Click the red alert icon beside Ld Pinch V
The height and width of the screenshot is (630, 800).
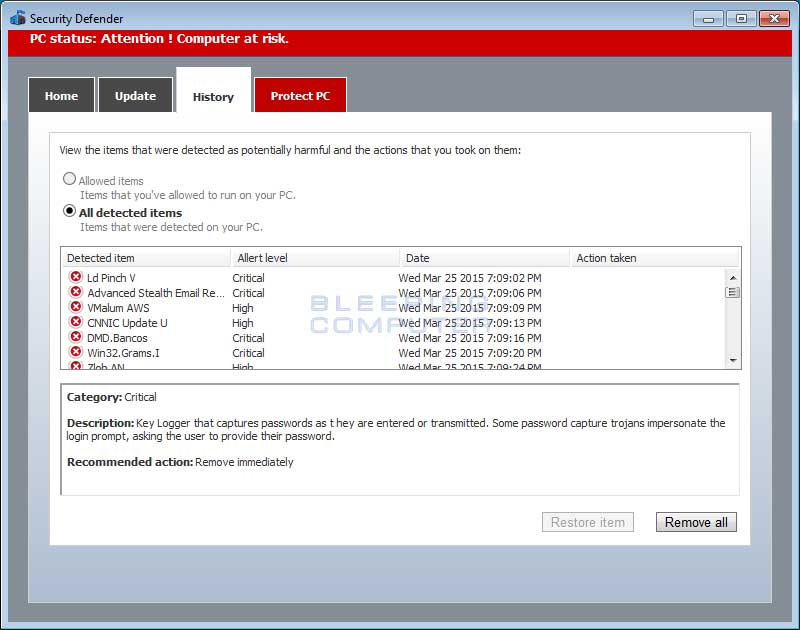coord(77,278)
